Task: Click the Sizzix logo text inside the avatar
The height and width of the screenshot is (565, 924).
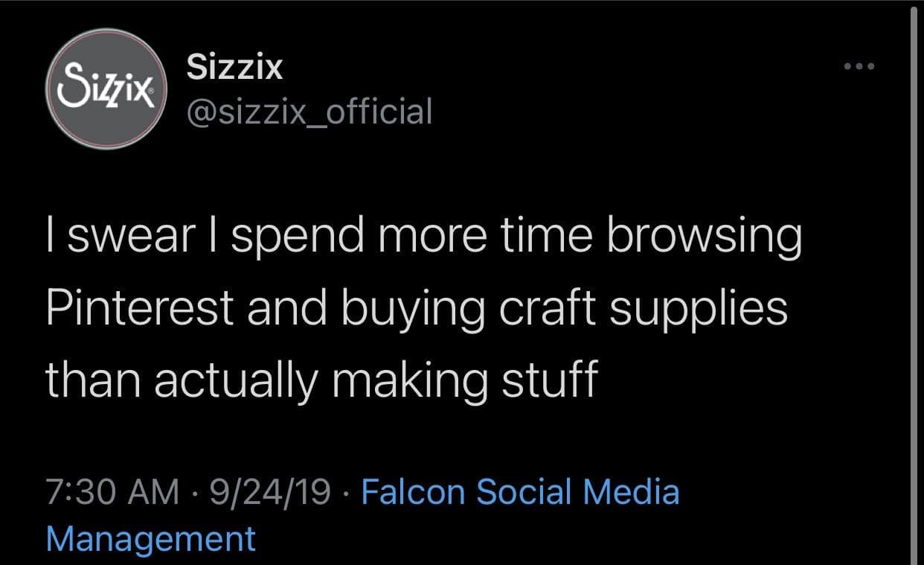Action: [x=105, y=88]
